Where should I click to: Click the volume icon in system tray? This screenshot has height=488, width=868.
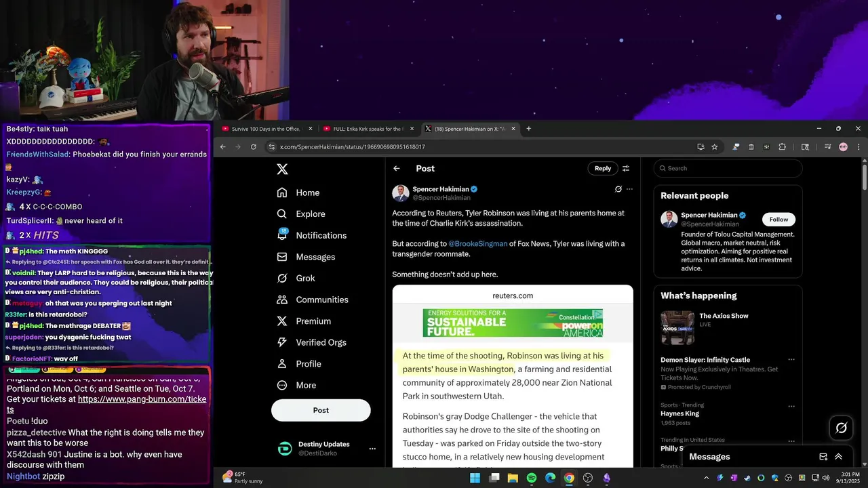pyautogui.click(x=825, y=478)
